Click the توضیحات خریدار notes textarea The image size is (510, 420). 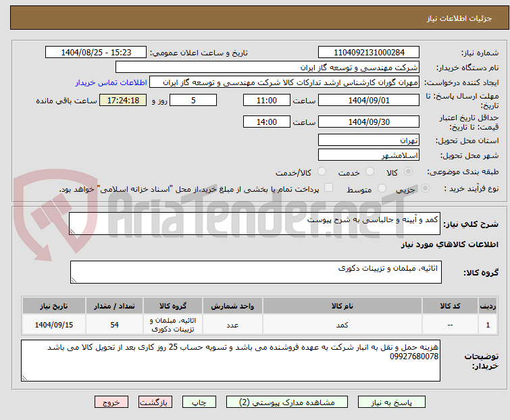(x=230, y=361)
